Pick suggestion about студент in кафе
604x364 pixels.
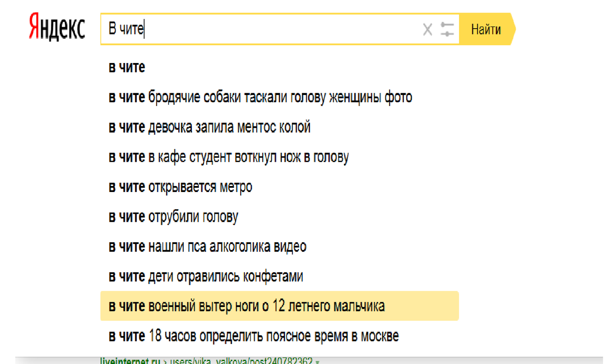(228, 157)
